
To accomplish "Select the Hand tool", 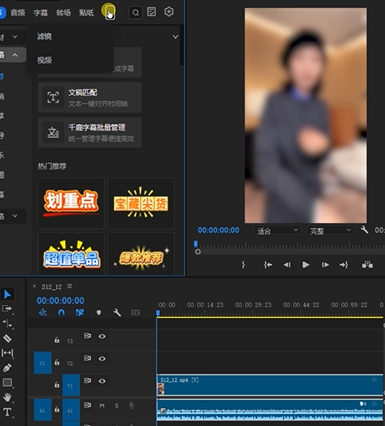I will (x=7, y=397).
